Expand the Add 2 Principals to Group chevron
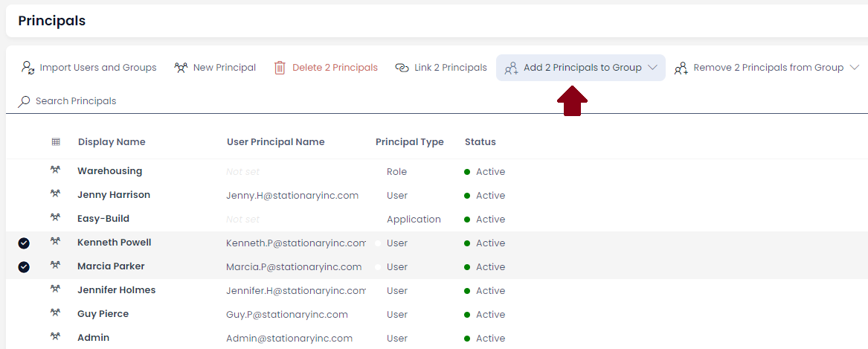This screenshot has height=349, width=868. pyautogui.click(x=652, y=68)
